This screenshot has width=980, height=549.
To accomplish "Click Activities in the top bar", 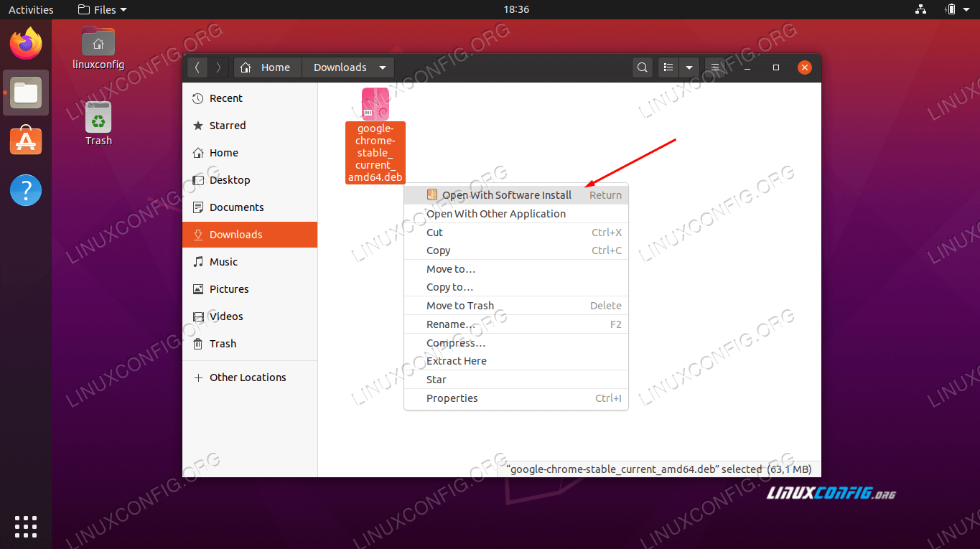I will 31,9.
